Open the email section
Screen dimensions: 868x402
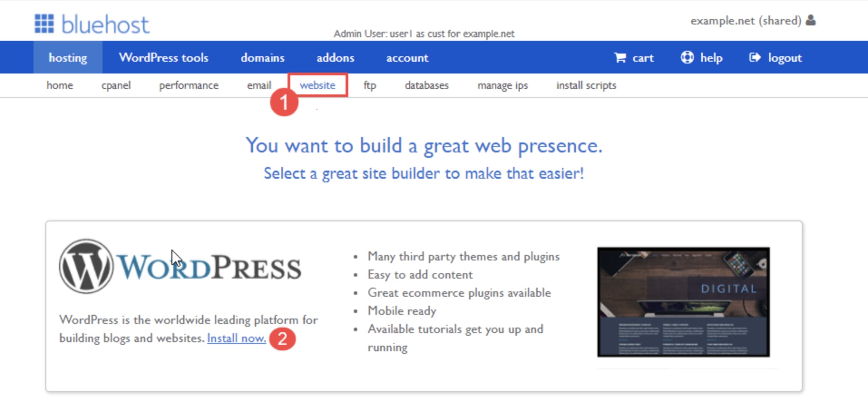(259, 85)
